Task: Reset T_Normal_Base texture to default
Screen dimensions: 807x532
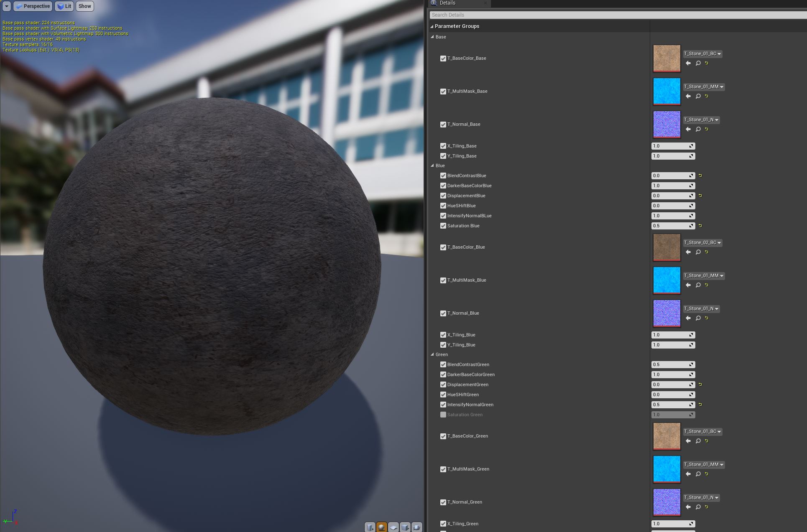Action: tap(707, 129)
